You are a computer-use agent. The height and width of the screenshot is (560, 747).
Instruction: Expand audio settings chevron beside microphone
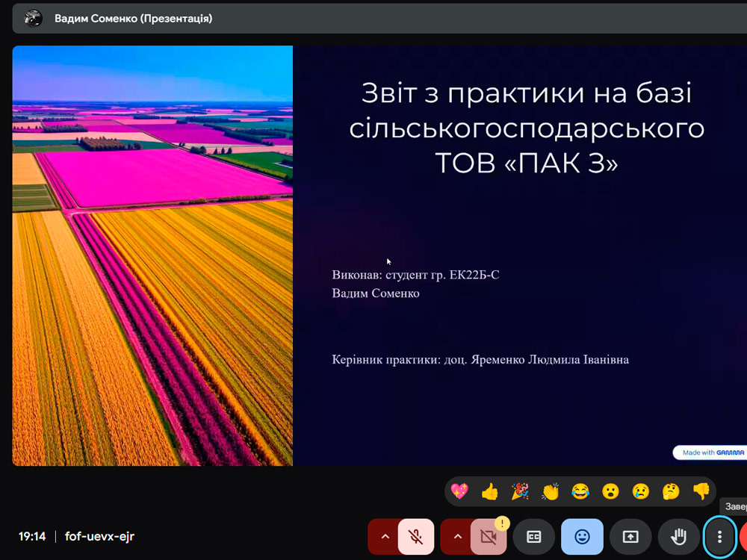[385, 537]
